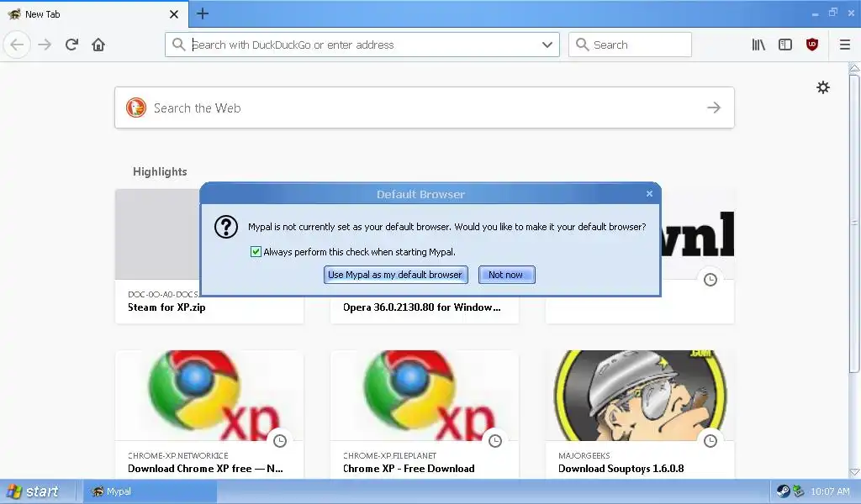861x504 pixels.
Task: Click the Highlights section heading
Action: 160,171
